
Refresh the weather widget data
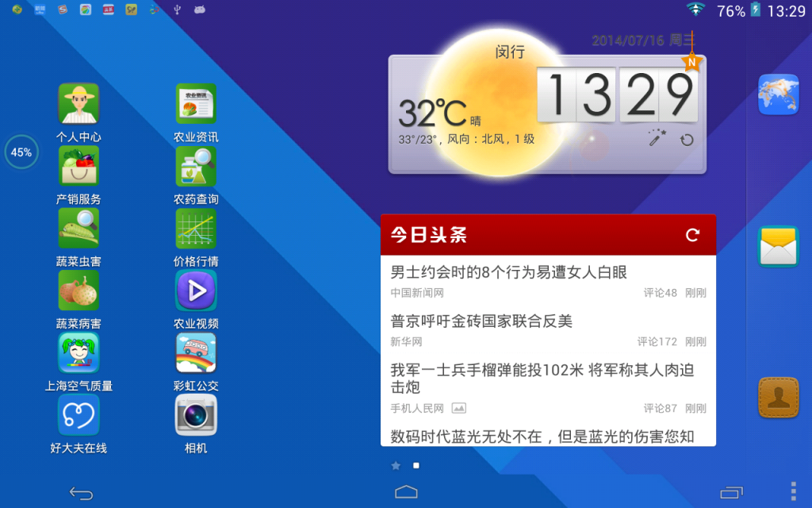[687, 140]
